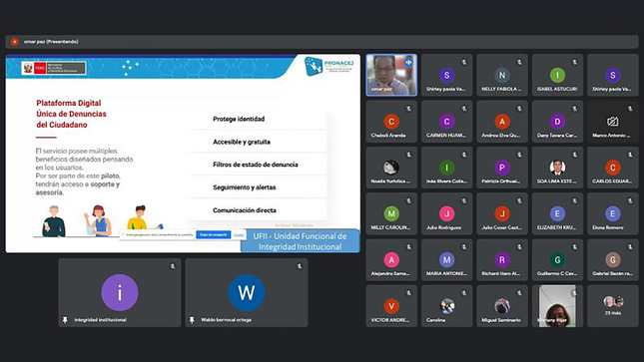The width and height of the screenshot is (644, 362).
Task: Click muted mic icon on Marco Antonio tile
Action: click(x=630, y=109)
